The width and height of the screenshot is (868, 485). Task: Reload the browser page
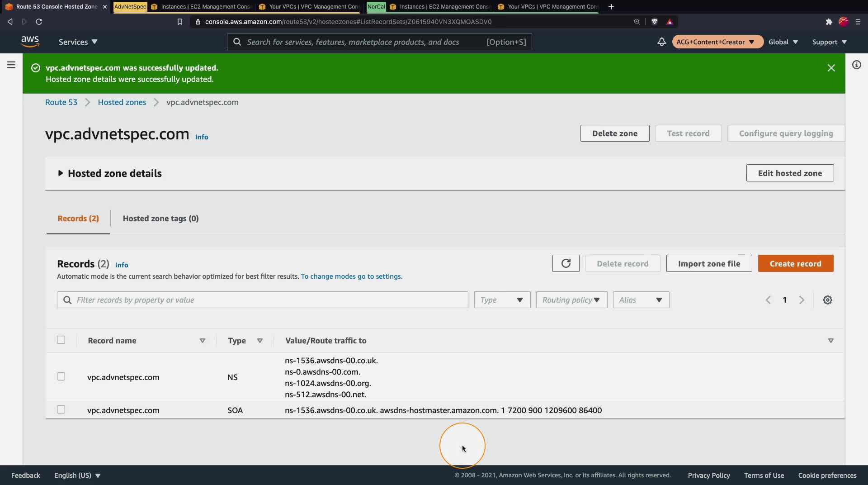(x=39, y=22)
